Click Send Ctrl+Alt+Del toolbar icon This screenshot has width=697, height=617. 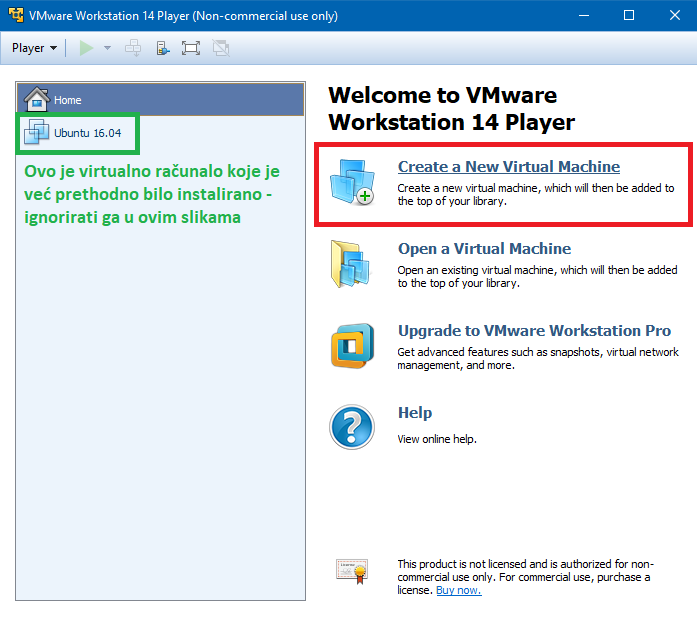coord(133,48)
